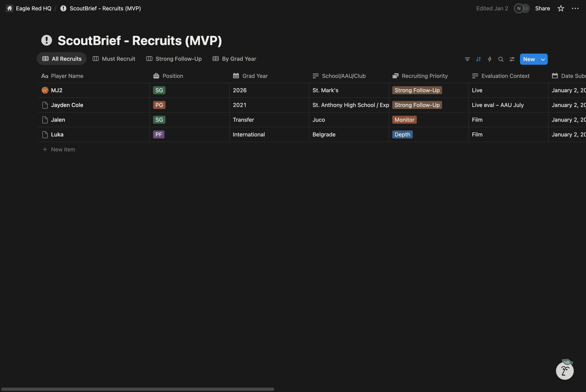Click the basketball icon next to MJ2
This screenshot has width=586, height=392.
45,90
